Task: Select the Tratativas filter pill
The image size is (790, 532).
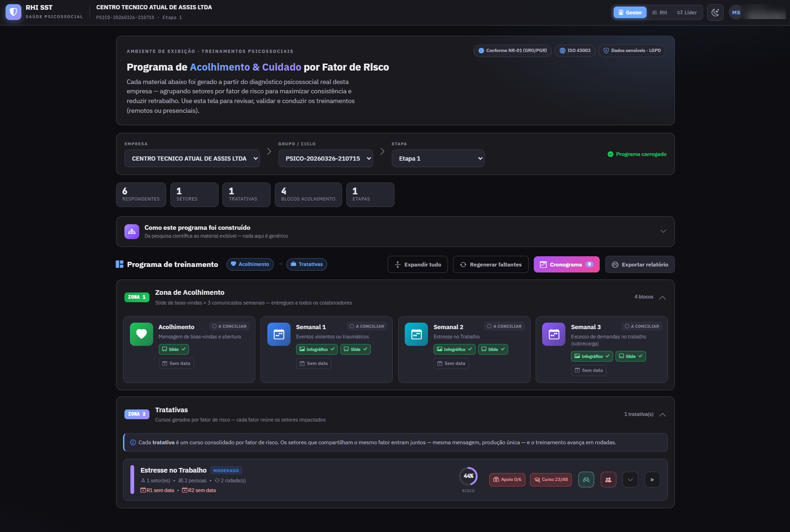Action: [x=307, y=264]
